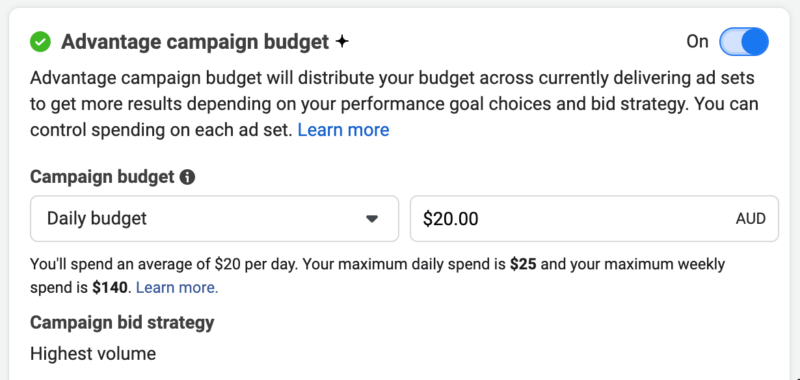Open the Daily budget dropdown
Viewport: 800px width, 380px height.
214,219
